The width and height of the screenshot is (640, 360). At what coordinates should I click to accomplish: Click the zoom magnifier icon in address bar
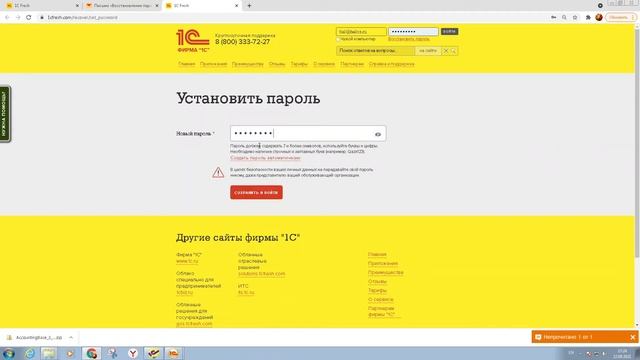(x=564, y=18)
